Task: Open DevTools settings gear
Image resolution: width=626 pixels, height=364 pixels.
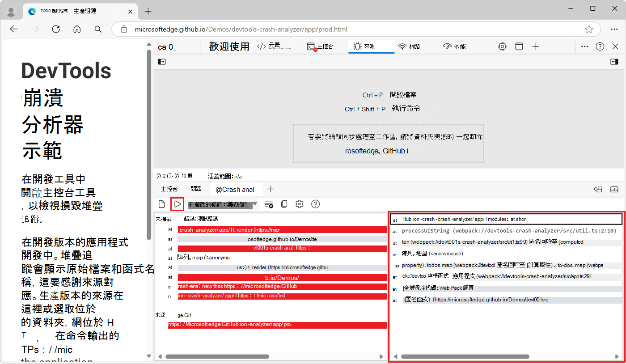Action: pyautogui.click(x=502, y=46)
